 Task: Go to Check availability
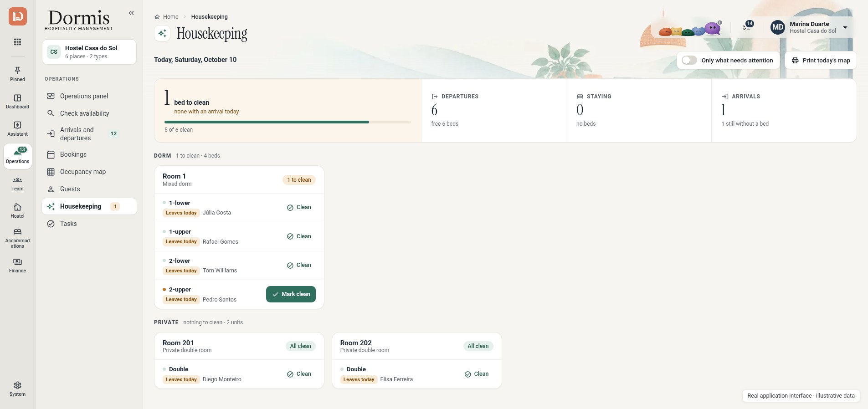[x=89, y=113]
